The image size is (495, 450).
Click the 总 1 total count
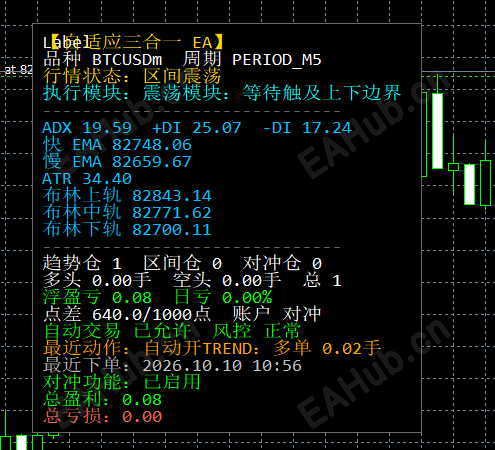tap(322, 280)
